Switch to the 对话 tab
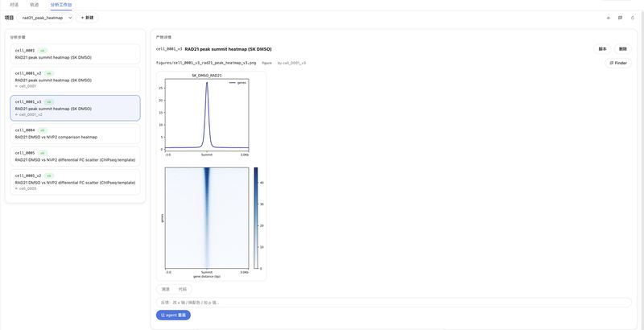Screen dimensions: 644x330 [x=14, y=5]
